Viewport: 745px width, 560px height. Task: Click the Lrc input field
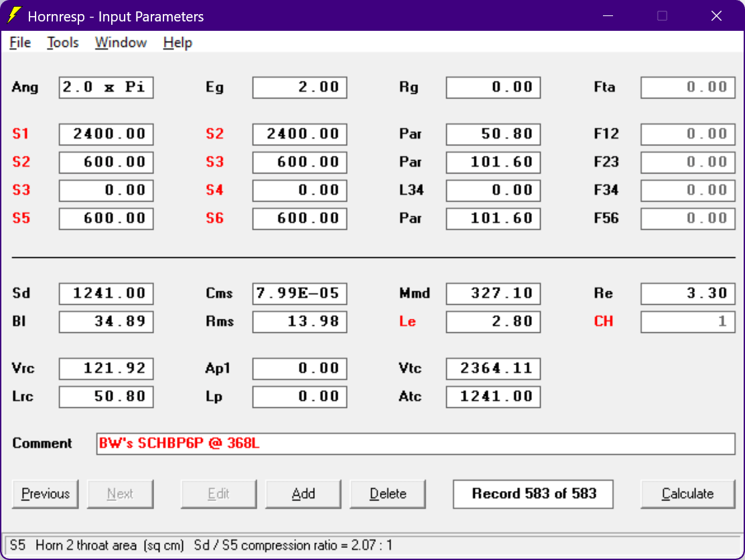click(106, 397)
